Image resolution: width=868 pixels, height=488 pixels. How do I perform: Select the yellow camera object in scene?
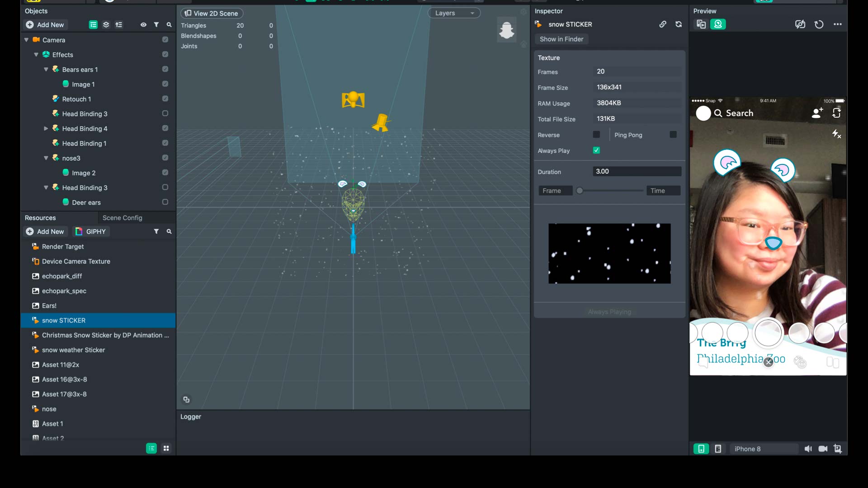tap(353, 99)
